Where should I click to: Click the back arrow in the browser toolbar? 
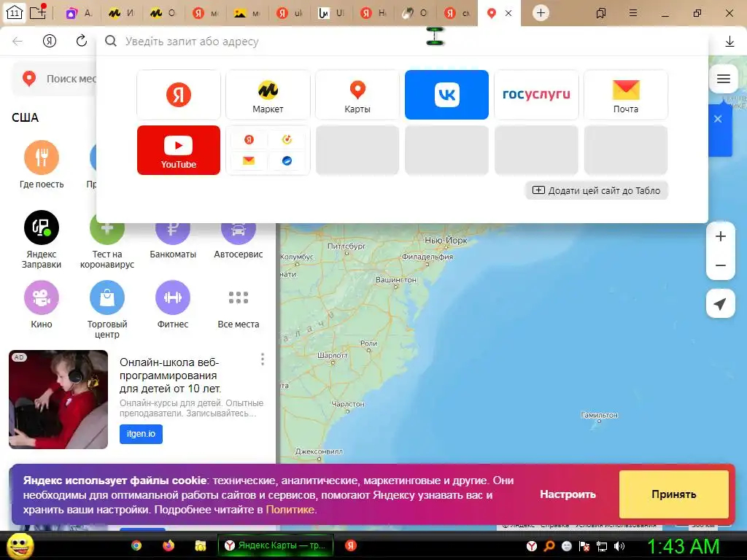tap(18, 42)
